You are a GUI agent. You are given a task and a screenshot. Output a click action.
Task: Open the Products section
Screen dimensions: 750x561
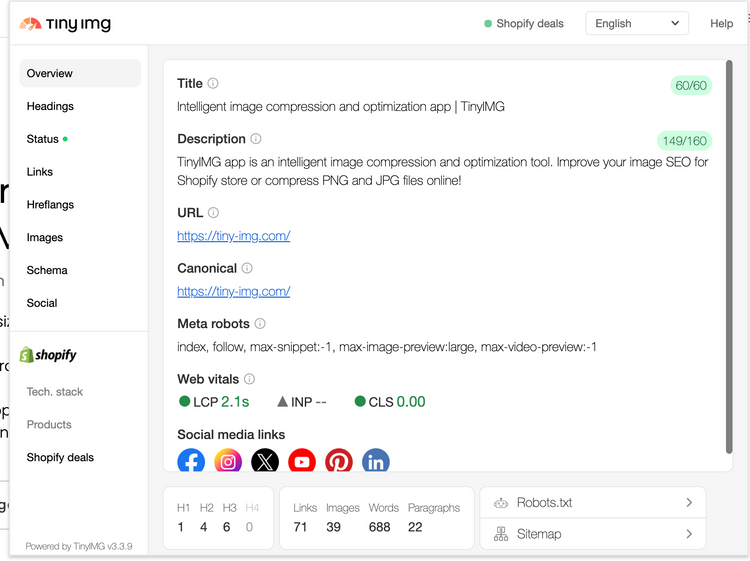pyautogui.click(x=49, y=425)
